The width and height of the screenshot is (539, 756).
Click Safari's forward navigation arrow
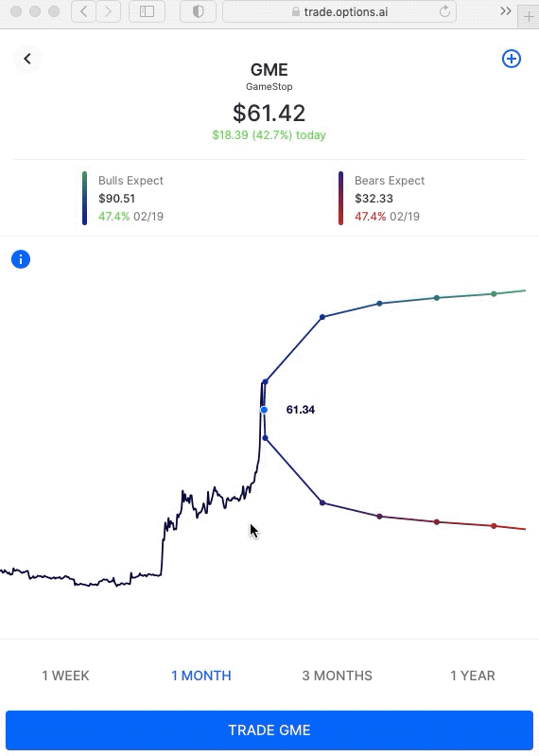pos(108,11)
